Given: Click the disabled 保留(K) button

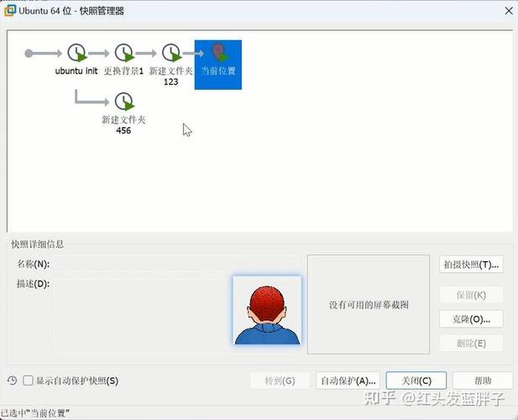Looking at the screenshot, I should 471,295.
